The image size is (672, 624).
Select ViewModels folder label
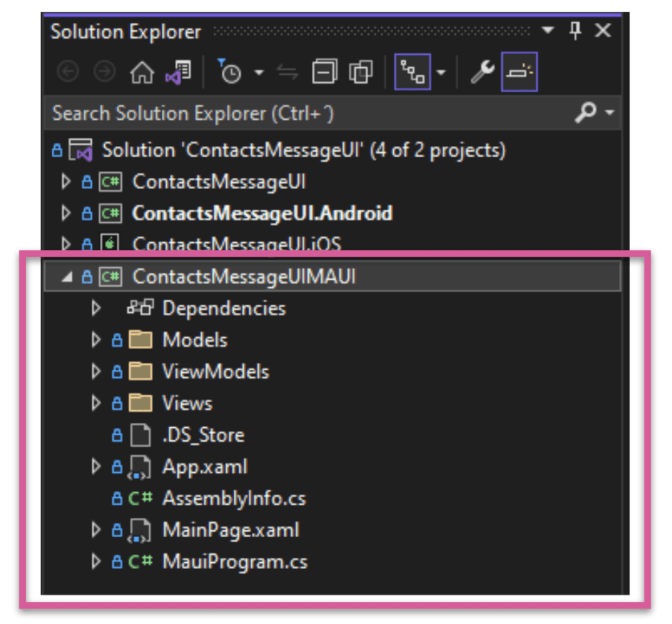point(215,371)
